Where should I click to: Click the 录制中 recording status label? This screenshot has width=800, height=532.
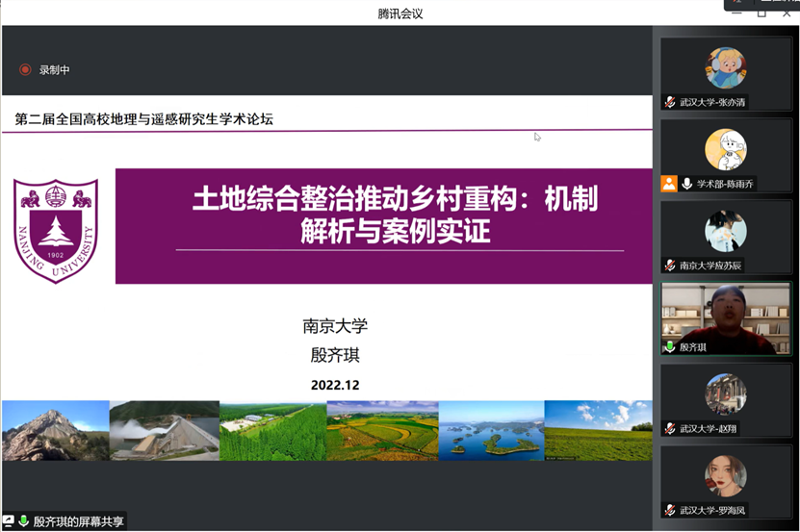[x=54, y=69]
